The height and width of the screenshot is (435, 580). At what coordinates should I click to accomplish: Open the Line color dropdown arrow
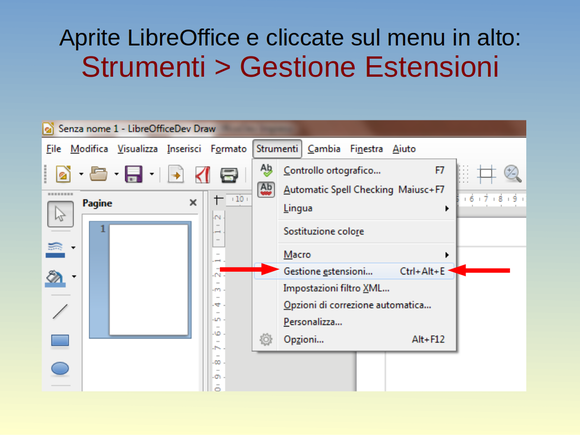73,247
